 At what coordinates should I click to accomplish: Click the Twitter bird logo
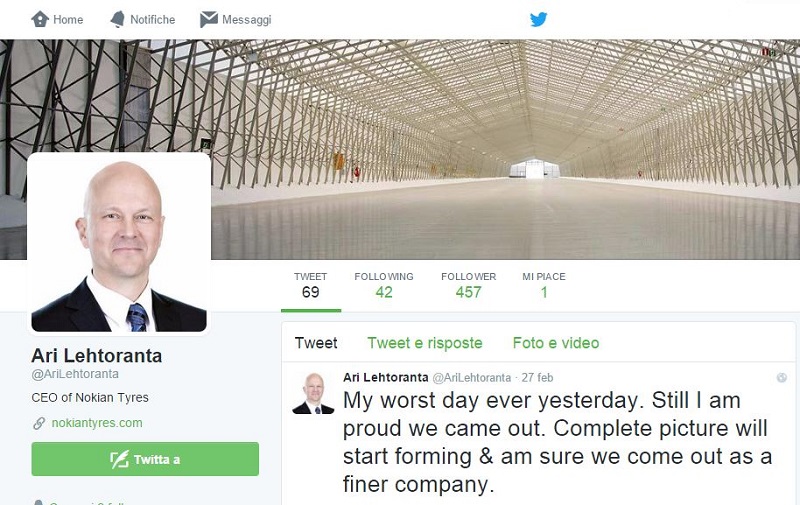pos(538,19)
